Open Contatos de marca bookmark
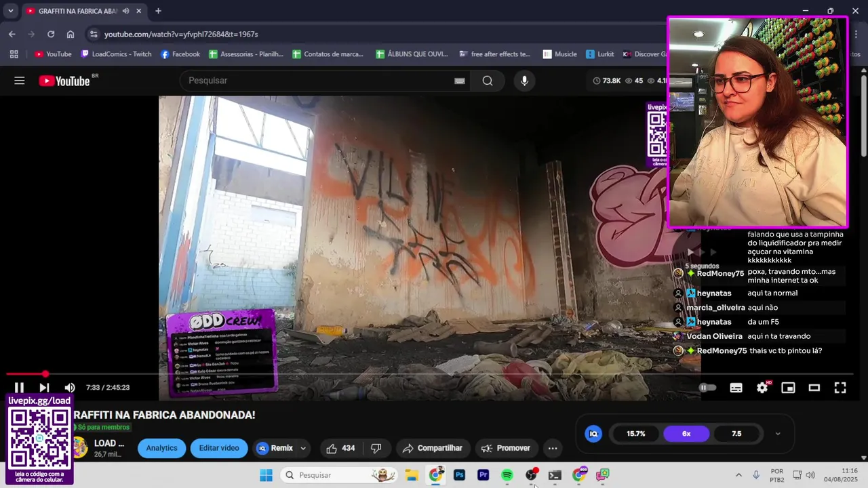Viewport: 868px width, 488px height. coord(328,54)
